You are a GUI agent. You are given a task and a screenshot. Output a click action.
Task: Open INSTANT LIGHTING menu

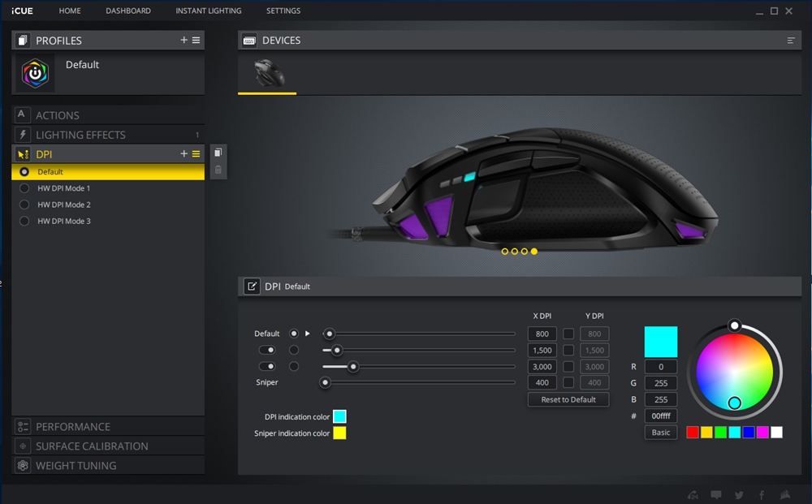pos(208,11)
